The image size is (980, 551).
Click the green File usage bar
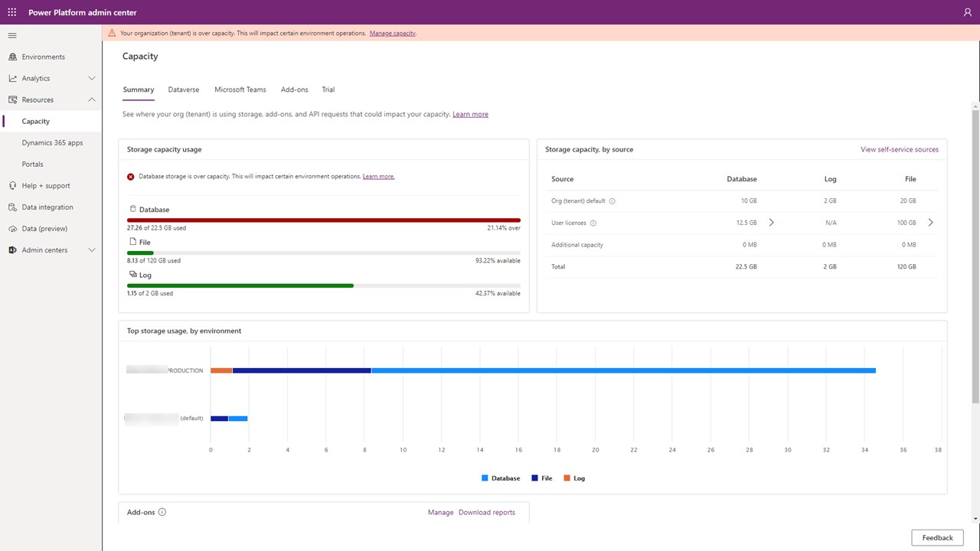point(140,253)
